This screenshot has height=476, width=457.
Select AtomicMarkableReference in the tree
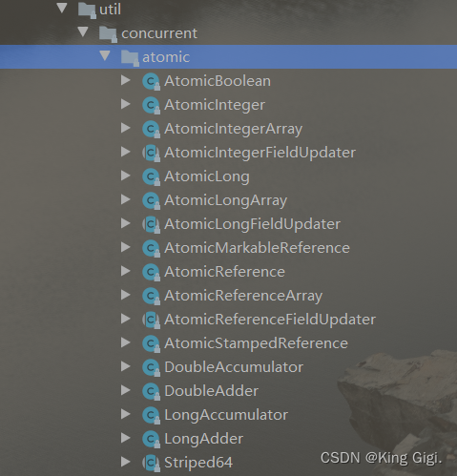(257, 248)
